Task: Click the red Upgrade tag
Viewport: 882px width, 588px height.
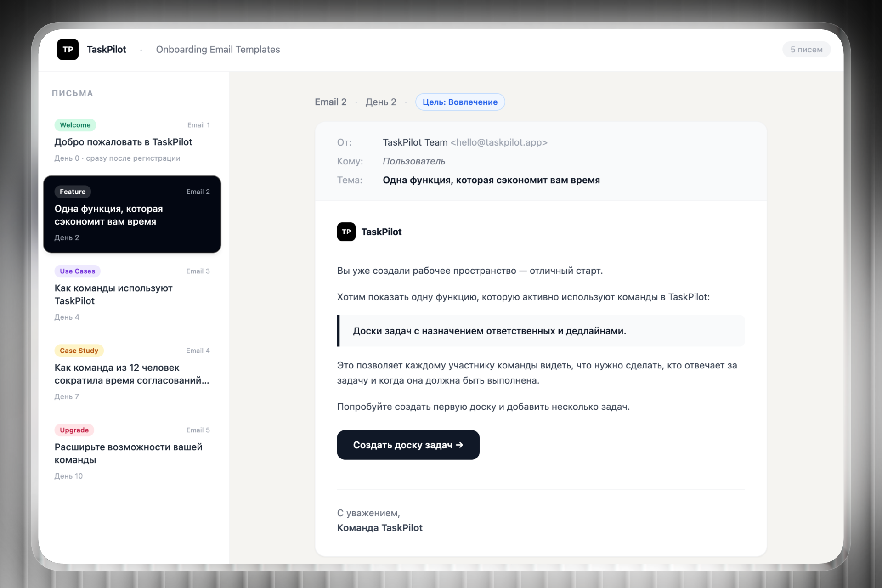Action: click(x=74, y=430)
